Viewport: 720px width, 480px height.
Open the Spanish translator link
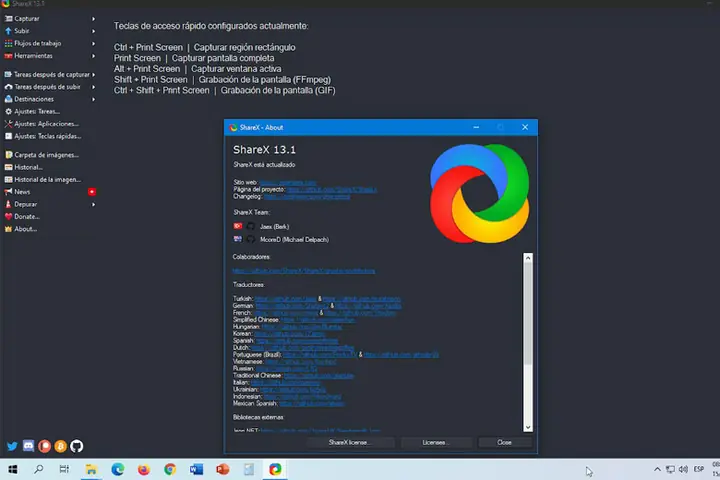tap(297, 341)
